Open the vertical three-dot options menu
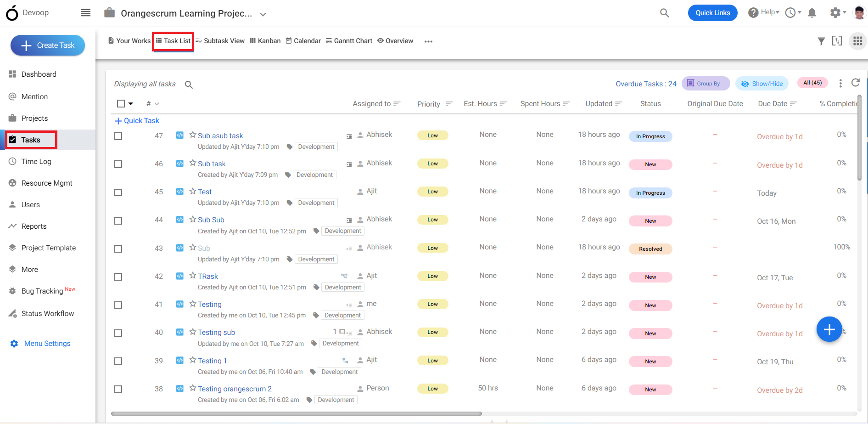Viewport: 868px width, 424px height. coord(840,83)
